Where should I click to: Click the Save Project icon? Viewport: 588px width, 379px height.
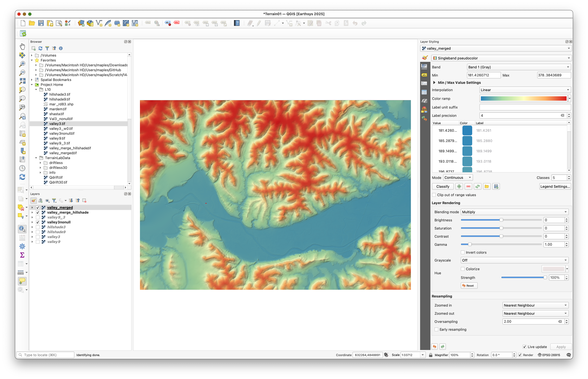click(41, 23)
